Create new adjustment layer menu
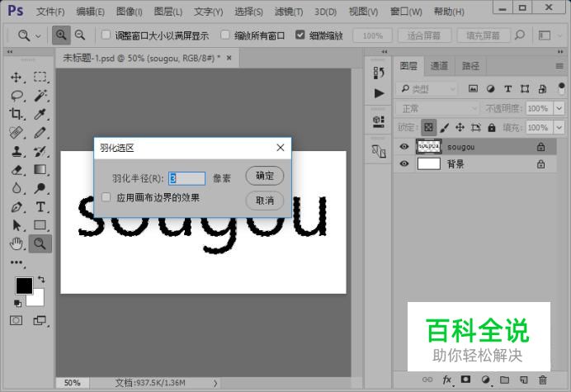571x392 pixels. (486, 380)
